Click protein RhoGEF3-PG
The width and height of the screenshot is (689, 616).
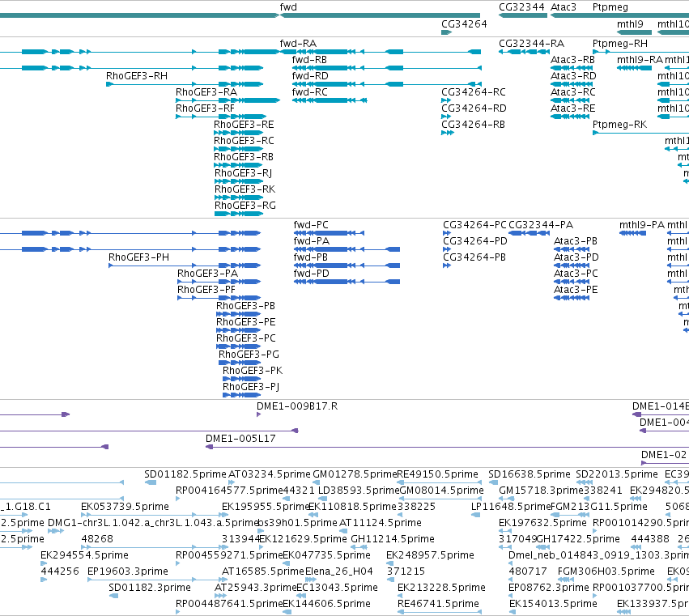[x=240, y=363]
